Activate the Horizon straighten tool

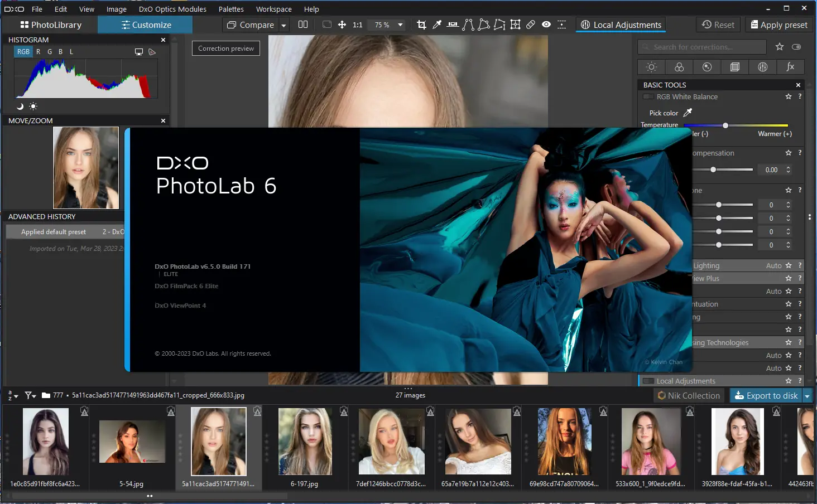453,25
